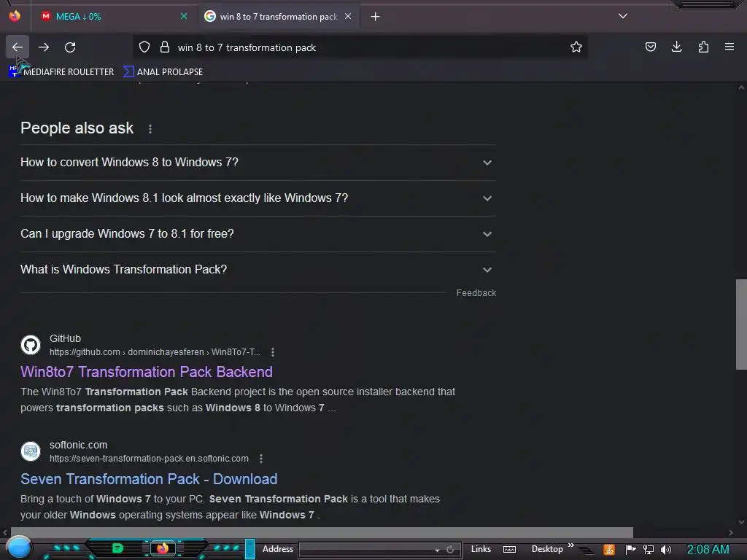The image size is (747, 560).
Task: Open Seven Transformation Pack - Download result
Action: (149, 479)
